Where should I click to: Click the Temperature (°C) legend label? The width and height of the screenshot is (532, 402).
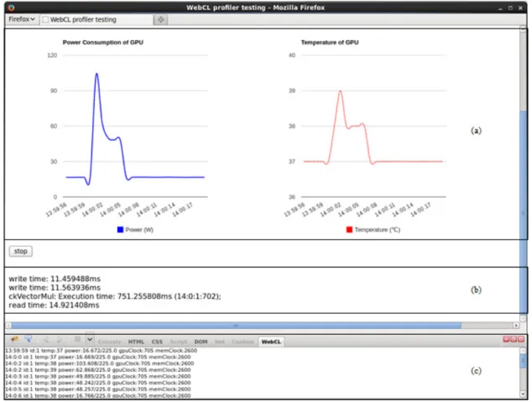click(378, 230)
